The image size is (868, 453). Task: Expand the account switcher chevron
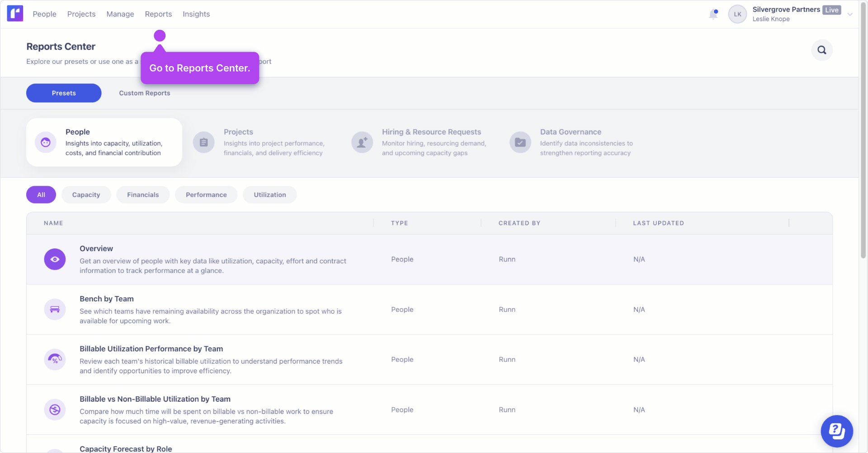pos(850,14)
